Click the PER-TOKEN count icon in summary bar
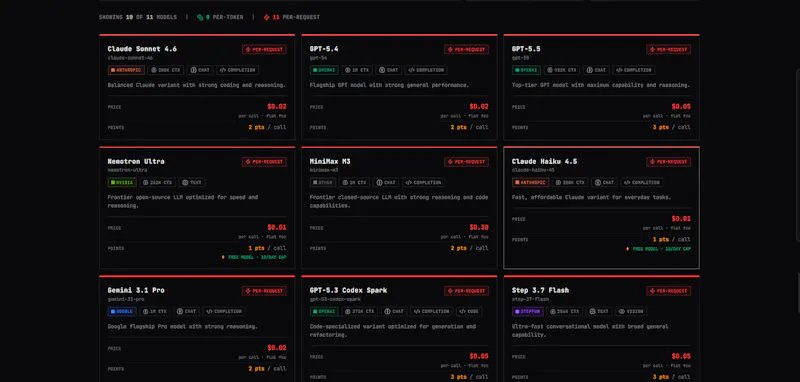 [200, 17]
